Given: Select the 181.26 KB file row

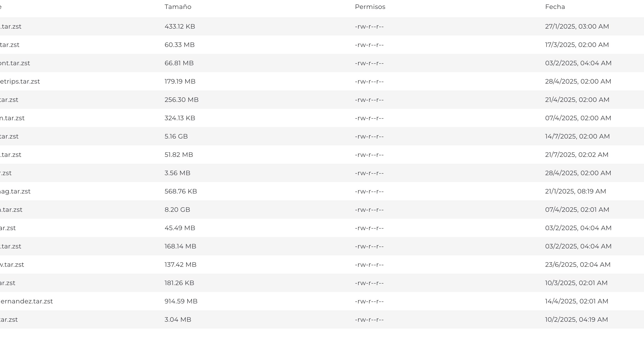Looking at the screenshot, I should coord(322,283).
